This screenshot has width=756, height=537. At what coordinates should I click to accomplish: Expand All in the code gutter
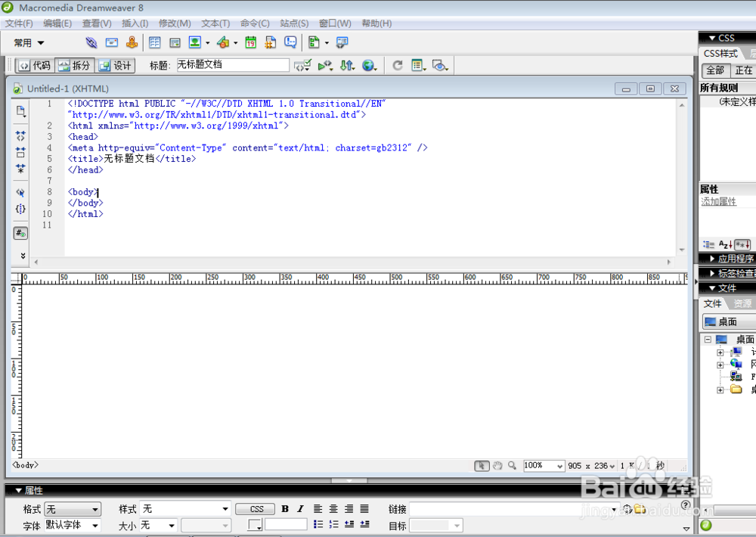20,169
